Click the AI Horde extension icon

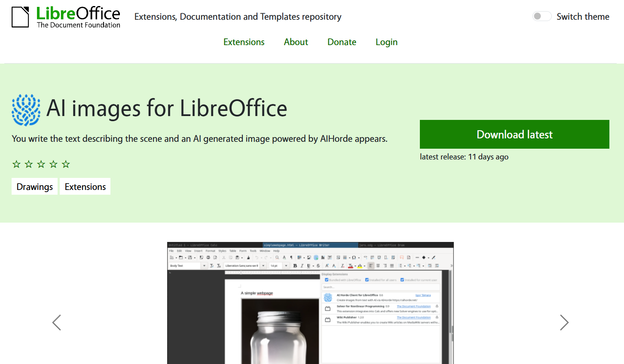pyautogui.click(x=26, y=110)
